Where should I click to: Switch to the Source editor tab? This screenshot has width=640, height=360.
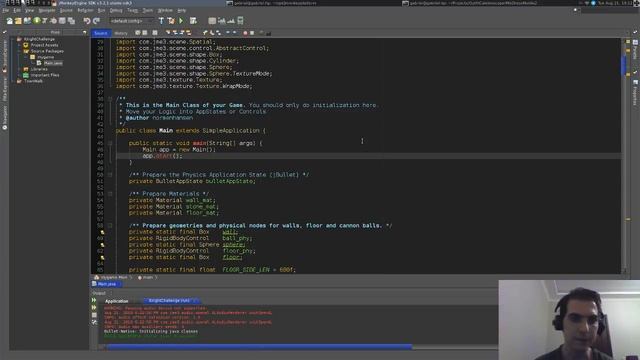click(100, 33)
